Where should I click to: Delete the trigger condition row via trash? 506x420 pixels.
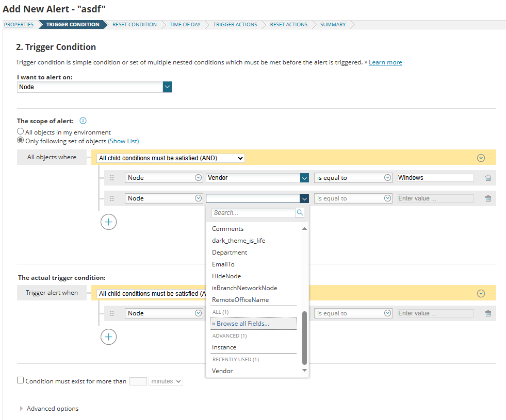click(488, 313)
